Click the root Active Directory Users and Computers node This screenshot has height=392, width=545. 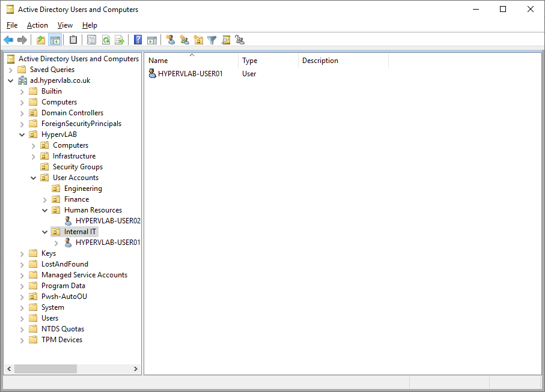[x=79, y=59]
